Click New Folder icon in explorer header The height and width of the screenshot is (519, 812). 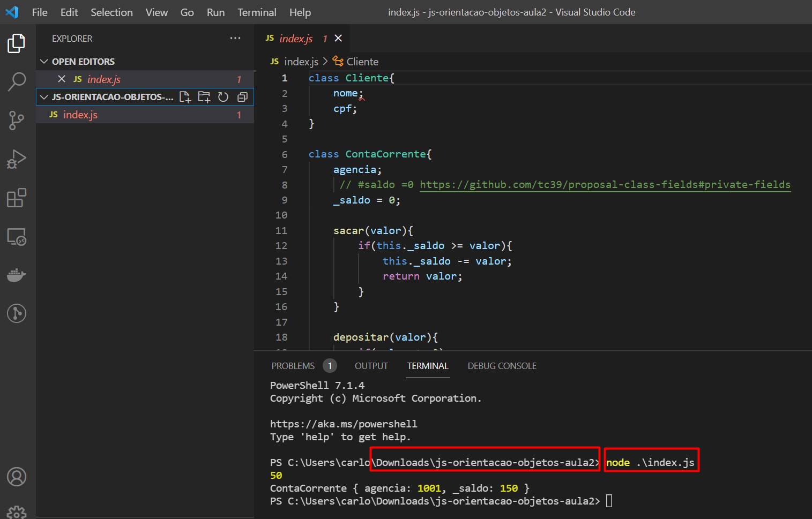tap(204, 97)
